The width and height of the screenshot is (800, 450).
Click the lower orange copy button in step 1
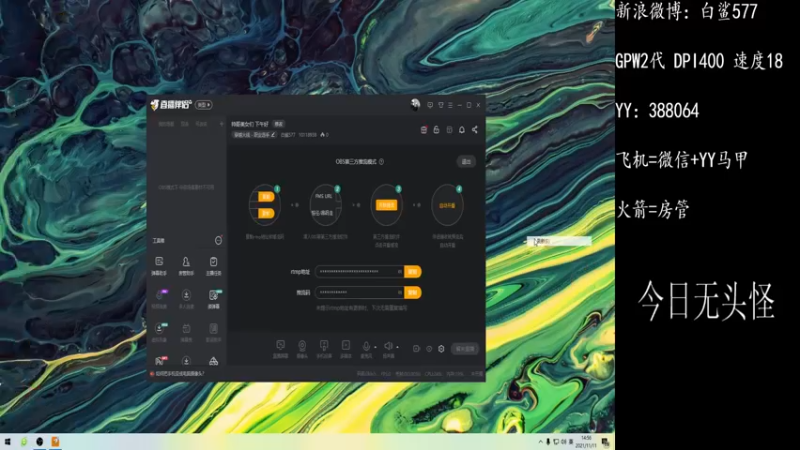[266, 213]
